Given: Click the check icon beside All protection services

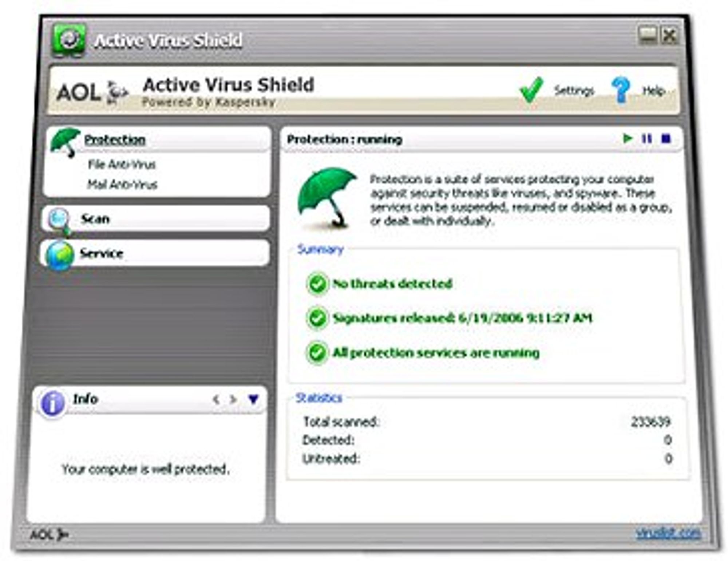Looking at the screenshot, I should [x=317, y=352].
